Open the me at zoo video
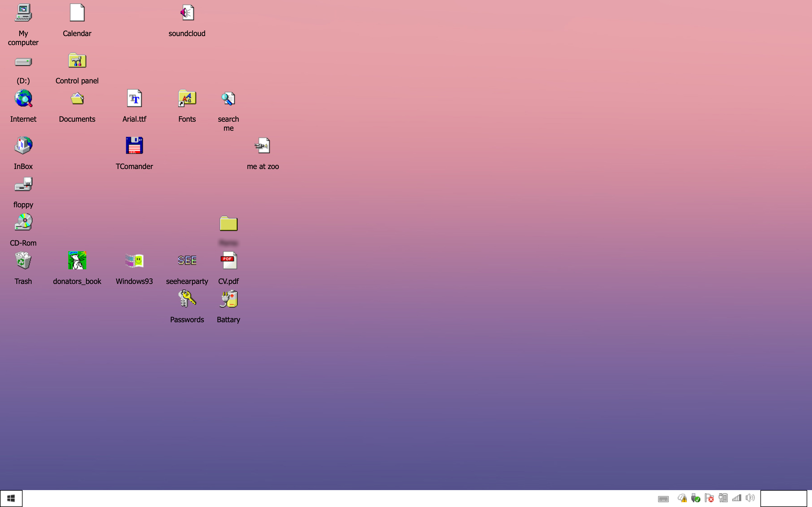Viewport: 812px width, 507px height. 263,146
